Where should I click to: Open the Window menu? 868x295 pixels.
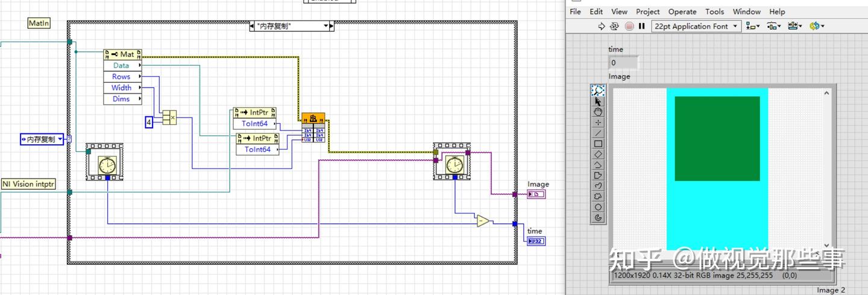click(746, 11)
